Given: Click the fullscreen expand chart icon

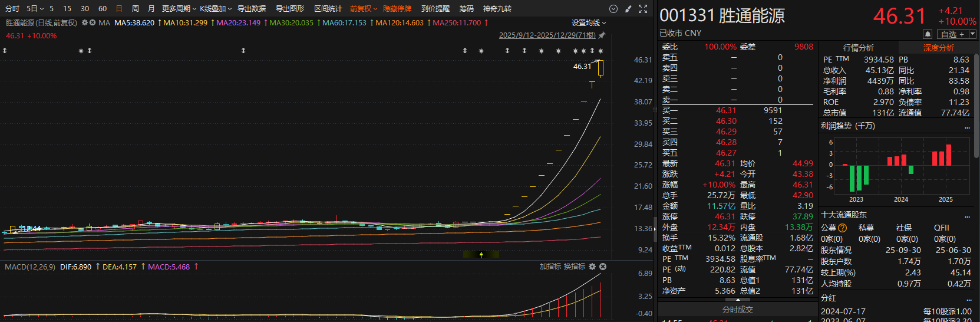Looking at the screenshot, I should click(643, 9).
